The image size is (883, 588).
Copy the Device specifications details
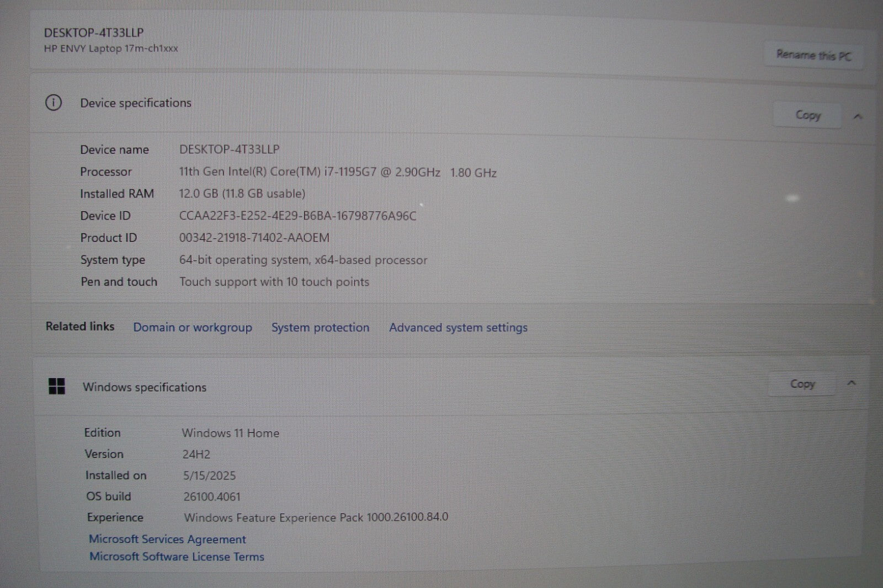[x=807, y=115]
